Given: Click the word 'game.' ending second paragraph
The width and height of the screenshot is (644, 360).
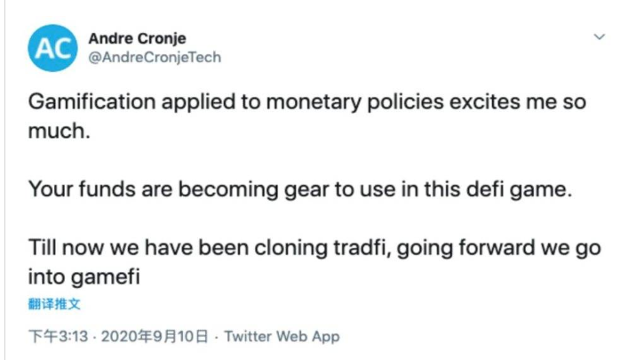Looking at the screenshot, I should [541, 190].
